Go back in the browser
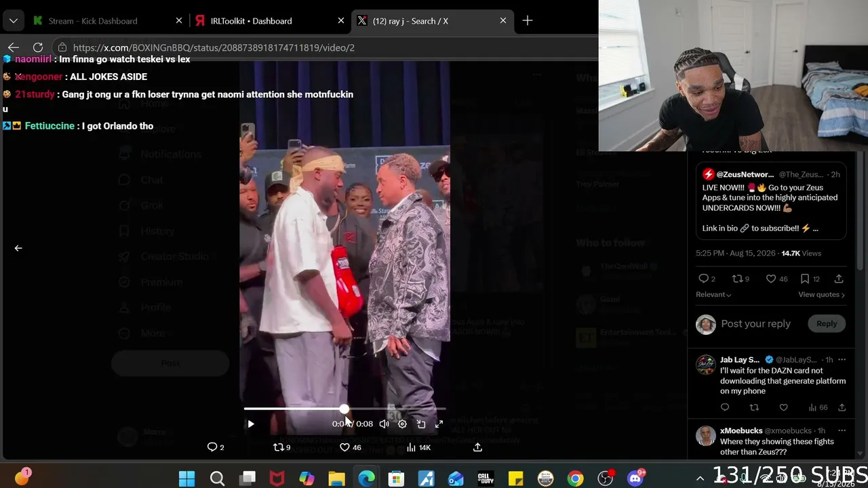The width and height of the screenshot is (868, 488). (14, 47)
